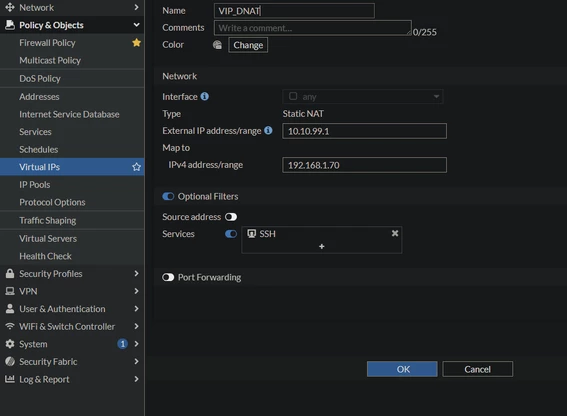Viewport: 567px width, 416px height.
Task: Click the color palette icon next to Change
Action: coord(217,45)
